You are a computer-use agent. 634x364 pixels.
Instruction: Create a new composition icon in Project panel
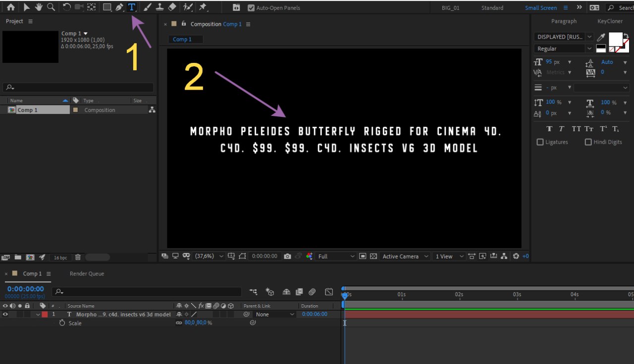[30, 258]
